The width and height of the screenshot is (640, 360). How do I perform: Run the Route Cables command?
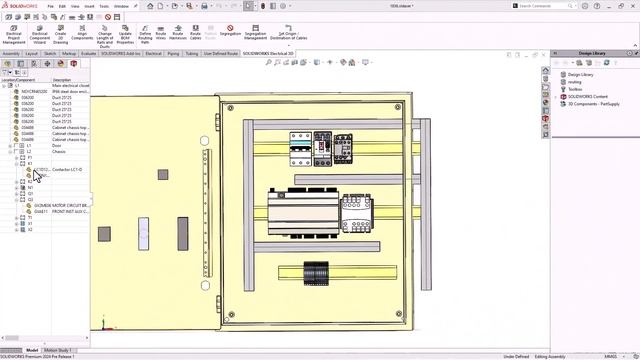[x=196, y=33]
